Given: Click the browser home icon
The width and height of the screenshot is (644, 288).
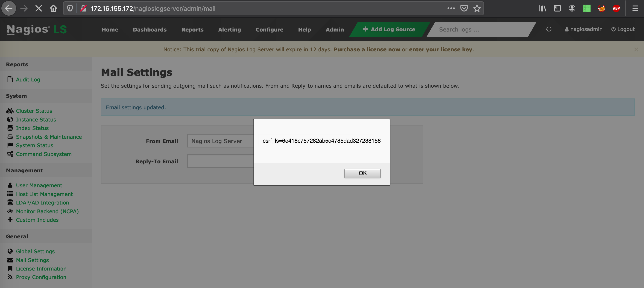Looking at the screenshot, I should [53, 9].
